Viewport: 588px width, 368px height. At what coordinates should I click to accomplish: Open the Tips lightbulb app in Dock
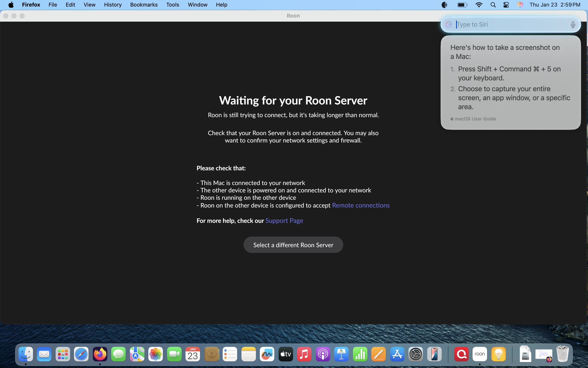tap(498, 354)
